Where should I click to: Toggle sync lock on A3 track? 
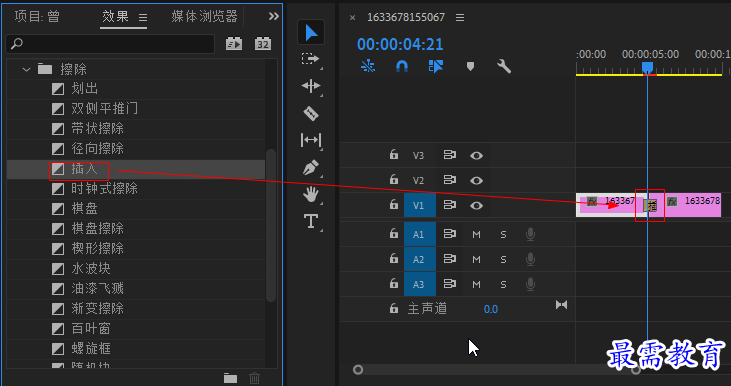click(x=449, y=283)
